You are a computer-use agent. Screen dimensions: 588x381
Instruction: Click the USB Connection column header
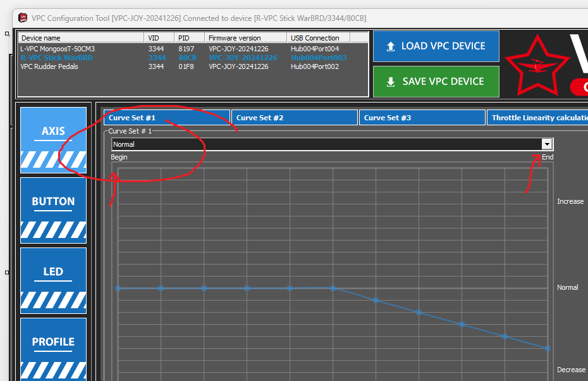point(319,38)
